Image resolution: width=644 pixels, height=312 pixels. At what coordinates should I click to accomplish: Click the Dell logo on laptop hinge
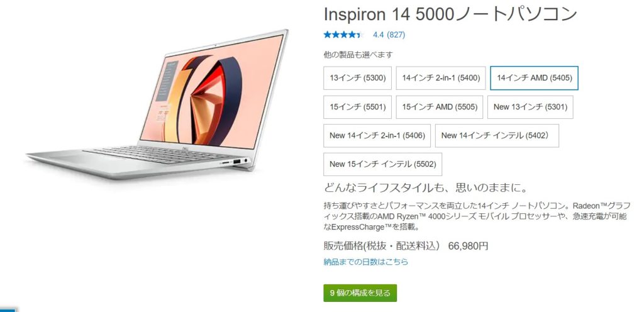coord(184,147)
